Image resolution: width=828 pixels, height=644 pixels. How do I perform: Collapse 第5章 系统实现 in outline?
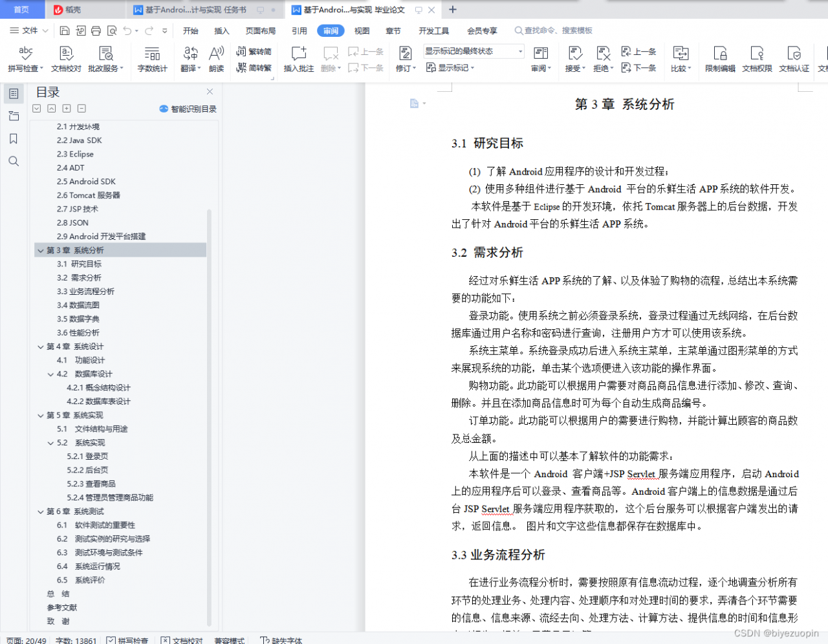click(x=41, y=415)
